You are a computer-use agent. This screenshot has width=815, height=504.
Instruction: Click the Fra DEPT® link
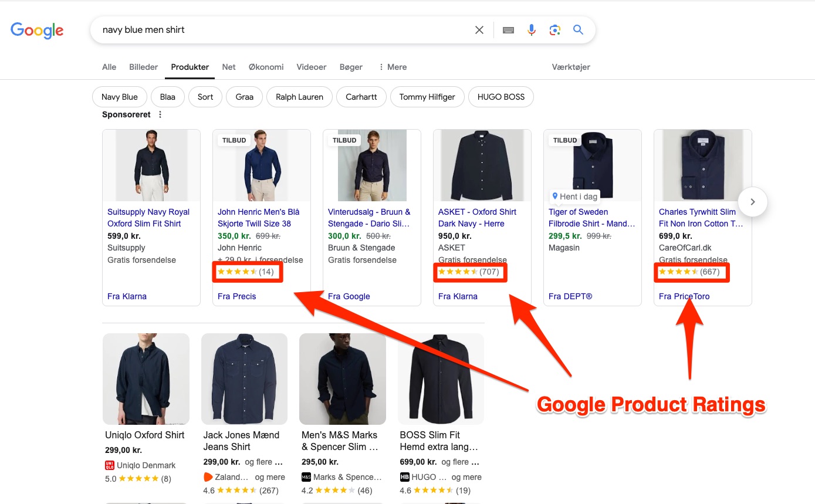point(570,296)
